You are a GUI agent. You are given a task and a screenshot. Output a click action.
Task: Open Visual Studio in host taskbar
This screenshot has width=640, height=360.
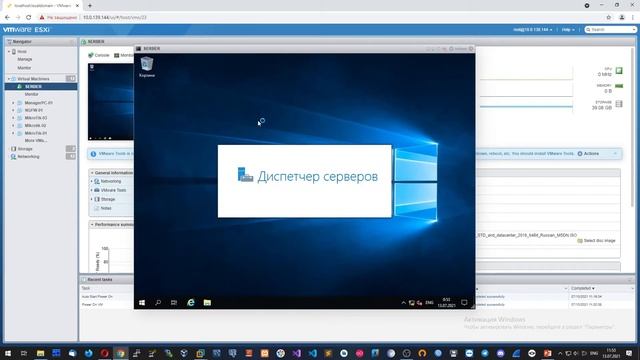297,353
